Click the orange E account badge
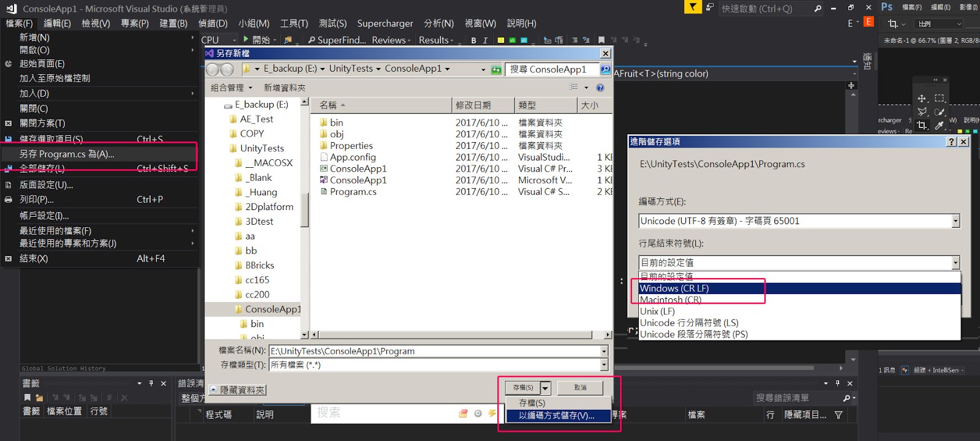 tap(869, 22)
